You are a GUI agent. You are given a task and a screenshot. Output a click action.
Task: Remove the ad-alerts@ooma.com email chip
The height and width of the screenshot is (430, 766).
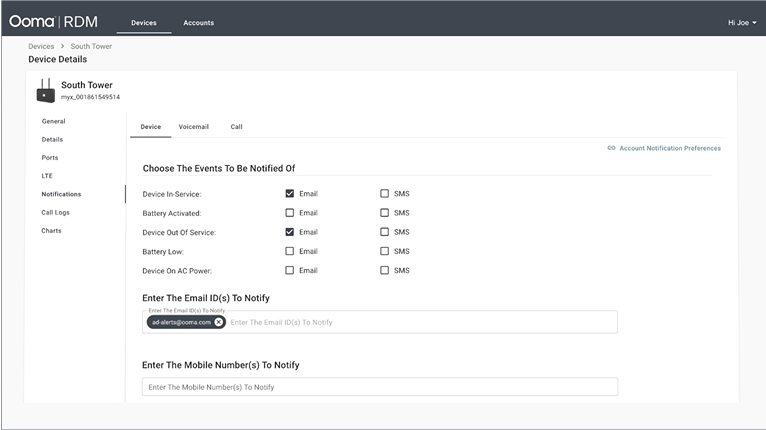coord(219,322)
